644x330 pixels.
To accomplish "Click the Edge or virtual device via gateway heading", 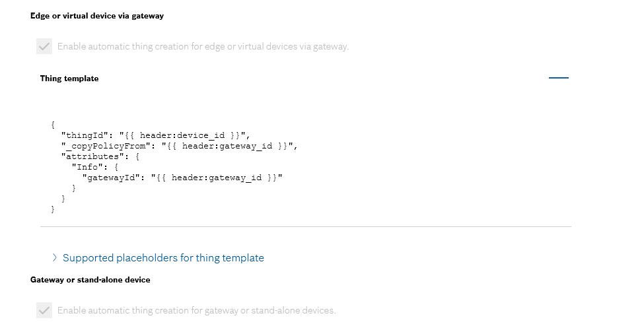I will [97, 16].
